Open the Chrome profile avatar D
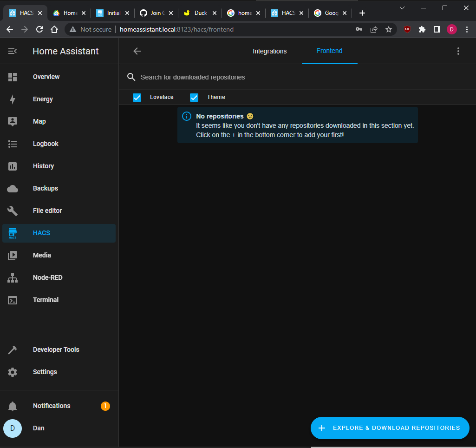This screenshot has width=476, height=448. [452, 29]
